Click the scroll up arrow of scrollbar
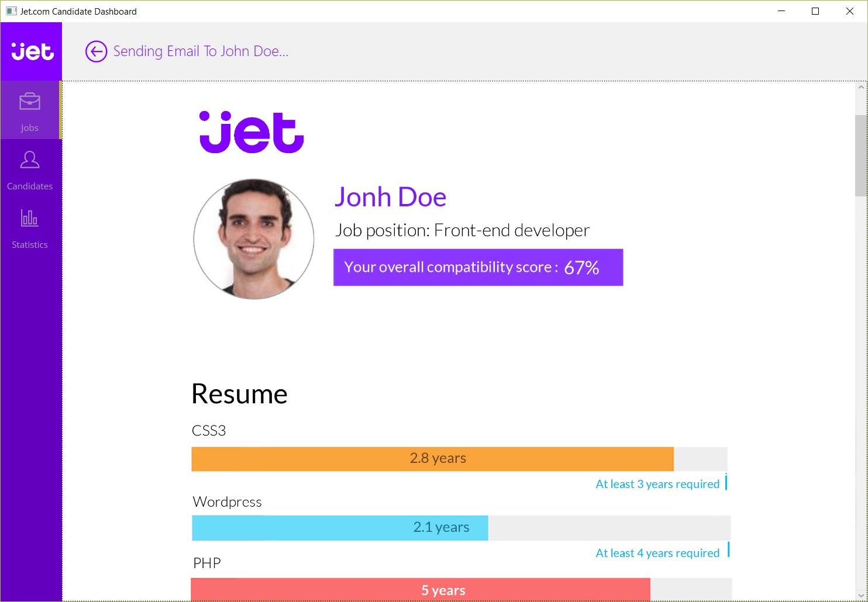The width and height of the screenshot is (868, 602). pyautogui.click(x=861, y=87)
